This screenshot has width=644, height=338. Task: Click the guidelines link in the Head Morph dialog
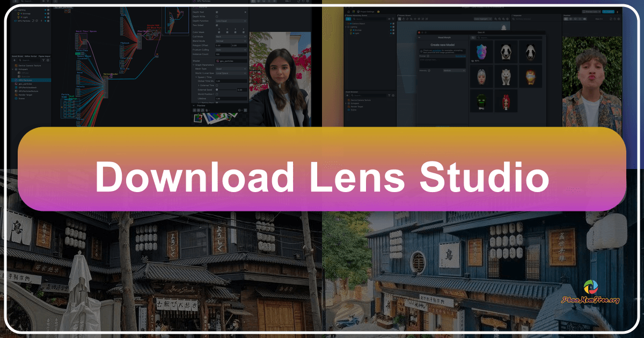[x=436, y=50]
